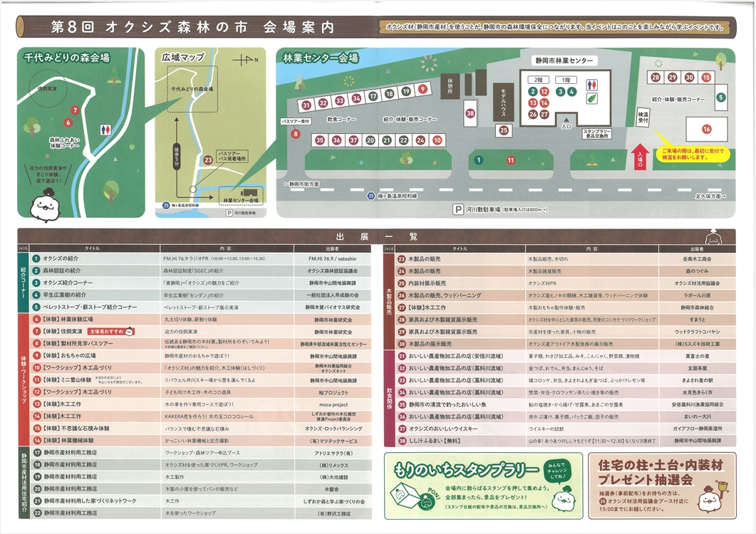Click the red 入場口 entrance arrow

click(641, 155)
